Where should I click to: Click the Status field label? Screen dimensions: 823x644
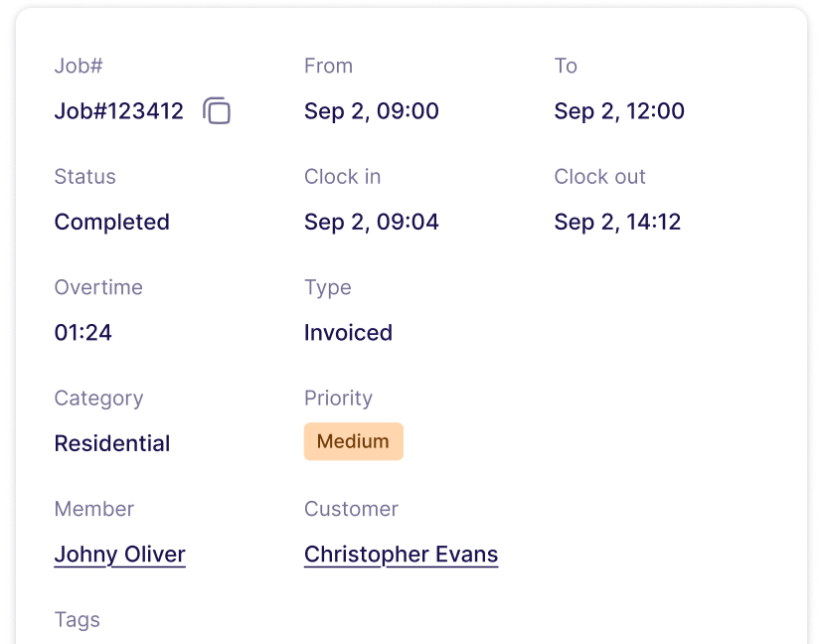[x=84, y=177]
